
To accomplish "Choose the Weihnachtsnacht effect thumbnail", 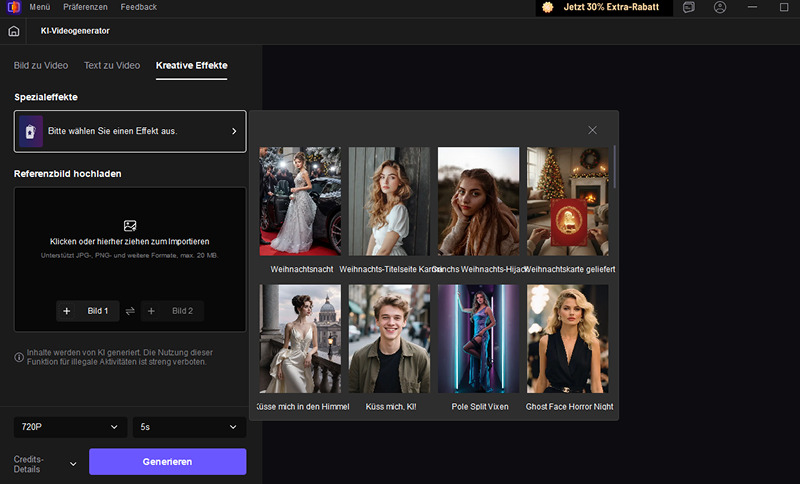I will pyautogui.click(x=300, y=202).
